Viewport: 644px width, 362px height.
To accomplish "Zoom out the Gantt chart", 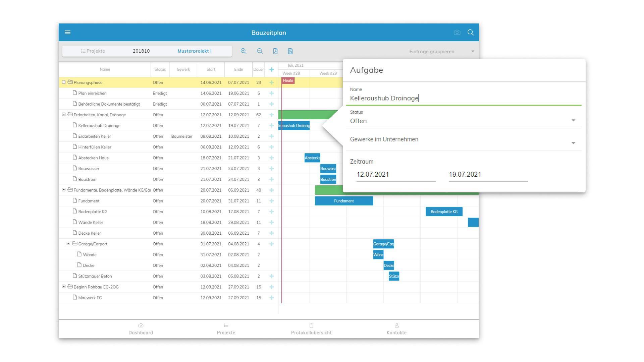I will tap(260, 51).
